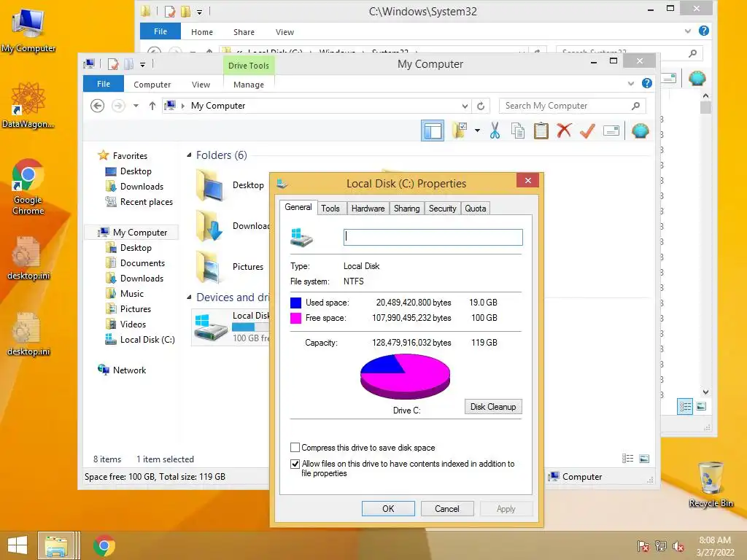This screenshot has height=560, width=747.
Task: Refresh the My Computer address bar
Action: [x=481, y=106]
